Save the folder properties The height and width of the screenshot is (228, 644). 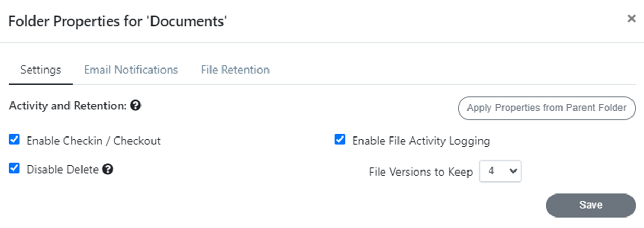point(591,205)
